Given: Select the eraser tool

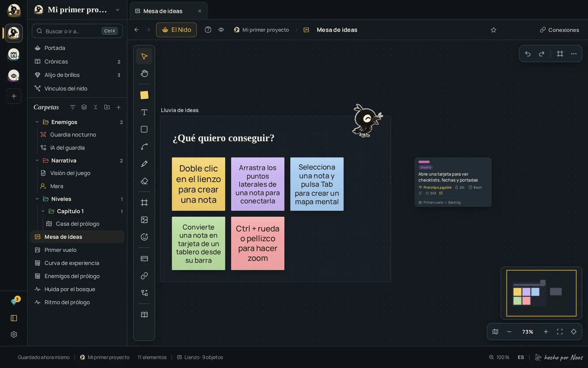Looking at the screenshot, I should pyautogui.click(x=144, y=181).
